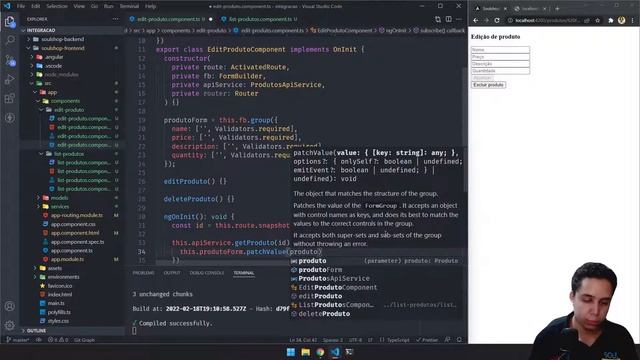Expand the models folder
The width and height of the screenshot is (640, 360).
click(59, 198)
